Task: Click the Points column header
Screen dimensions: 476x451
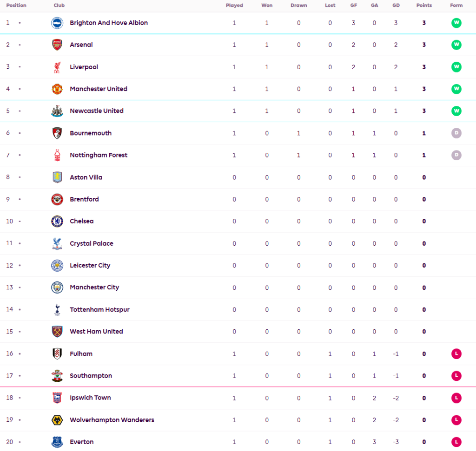Action: (424, 6)
